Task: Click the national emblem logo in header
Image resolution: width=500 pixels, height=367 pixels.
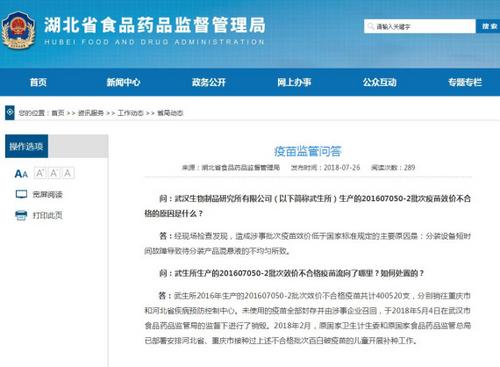Action: coord(18,30)
